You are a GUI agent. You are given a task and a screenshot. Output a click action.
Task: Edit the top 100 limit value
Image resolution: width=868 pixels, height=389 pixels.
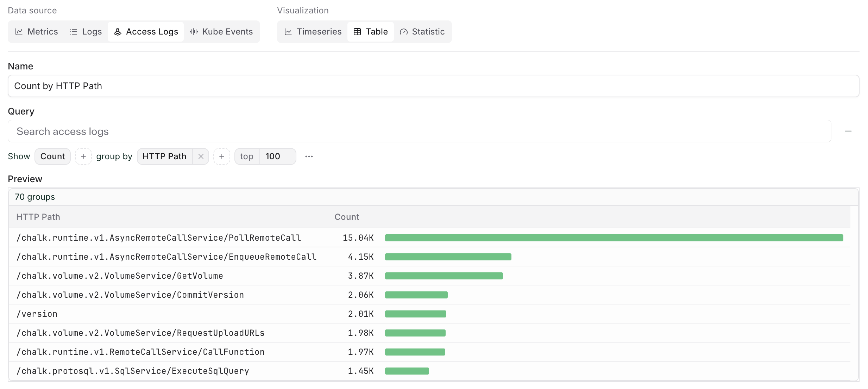tap(278, 156)
